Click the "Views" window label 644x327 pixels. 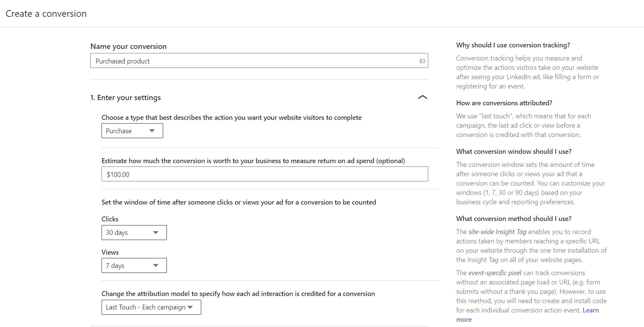(110, 252)
